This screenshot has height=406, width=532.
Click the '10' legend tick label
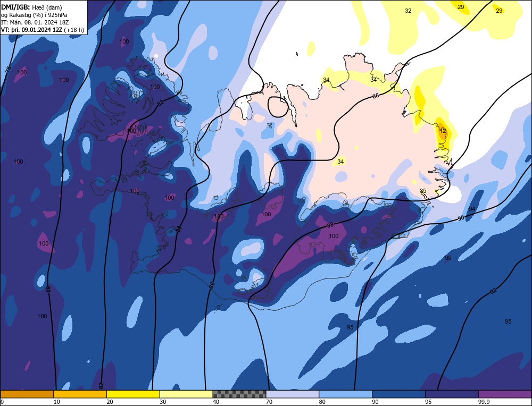point(57,402)
